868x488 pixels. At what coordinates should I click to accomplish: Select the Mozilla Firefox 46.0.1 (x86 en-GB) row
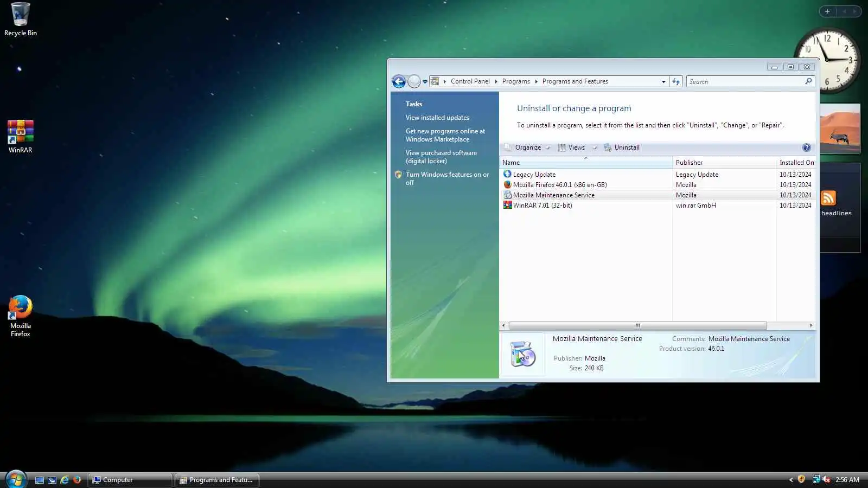pyautogui.click(x=658, y=185)
